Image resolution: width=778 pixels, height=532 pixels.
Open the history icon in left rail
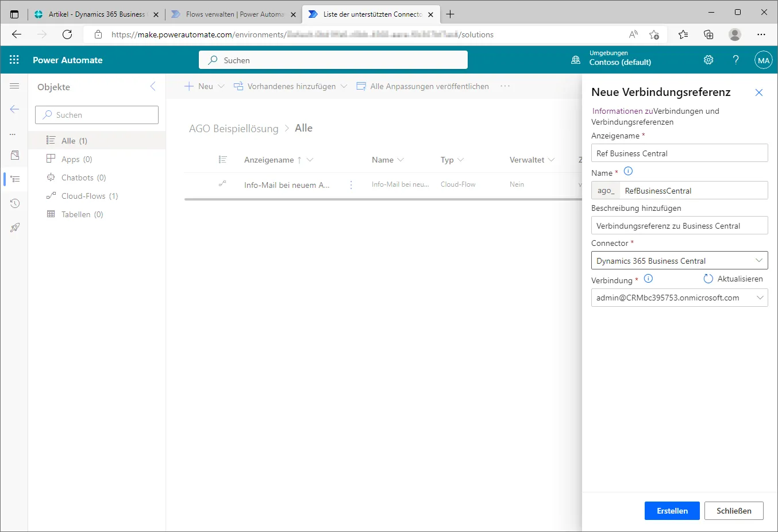click(15, 203)
